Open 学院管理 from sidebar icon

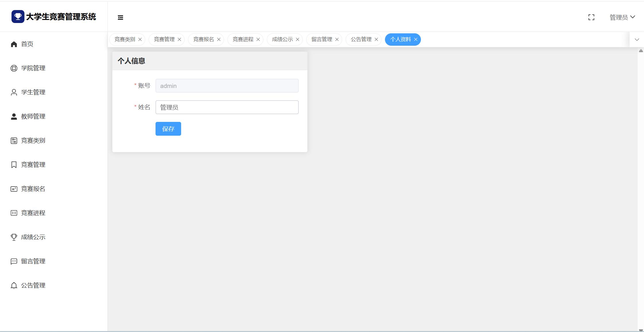[x=14, y=68]
